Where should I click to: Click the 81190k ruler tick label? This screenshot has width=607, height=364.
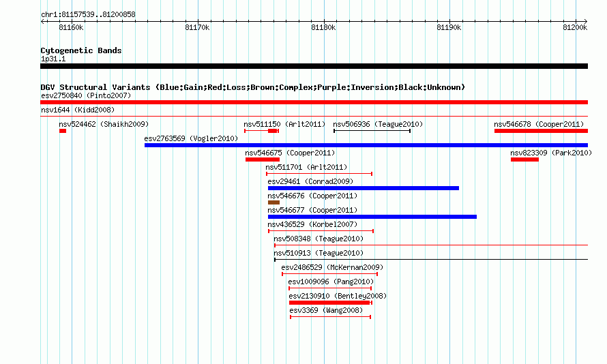(449, 27)
